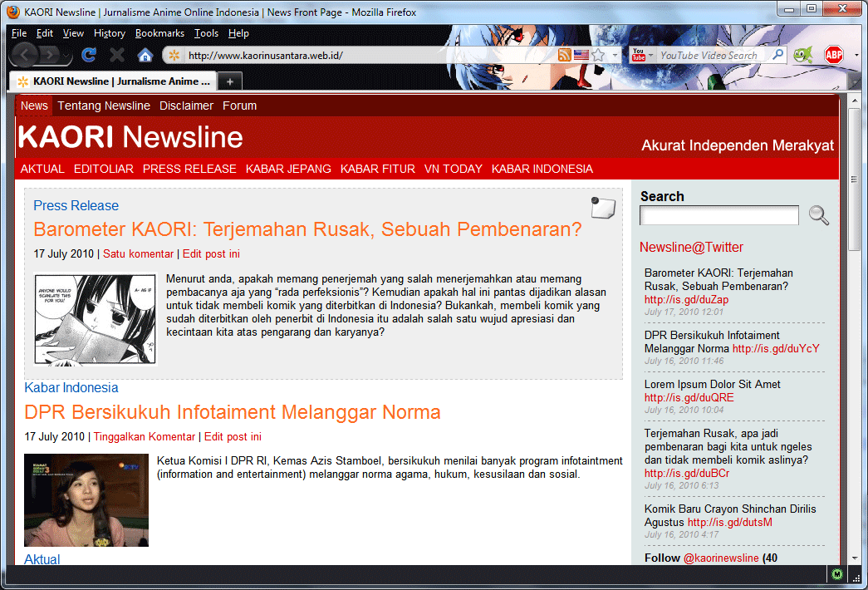Reload the page with the refresh icon
The width and height of the screenshot is (868, 590).
[x=89, y=56]
